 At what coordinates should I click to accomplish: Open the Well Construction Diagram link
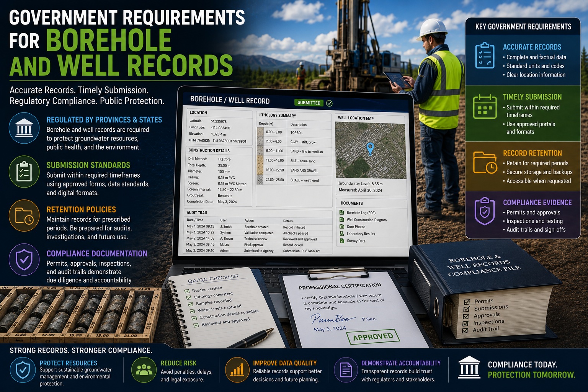click(367, 220)
